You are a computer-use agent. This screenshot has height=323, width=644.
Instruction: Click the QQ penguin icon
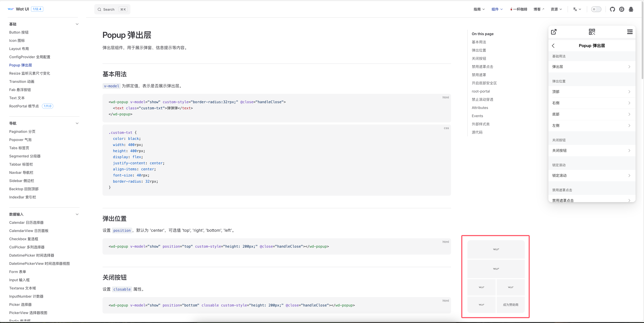(631, 9)
